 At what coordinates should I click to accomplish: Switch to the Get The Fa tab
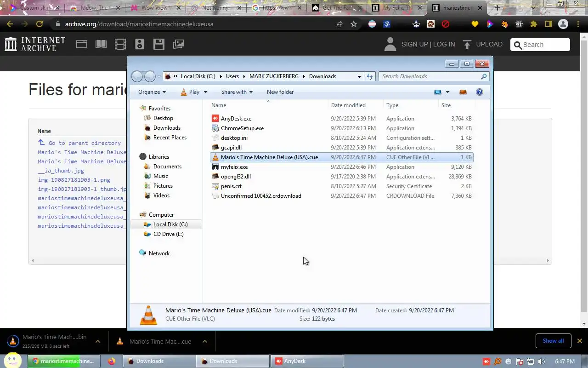click(x=337, y=8)
